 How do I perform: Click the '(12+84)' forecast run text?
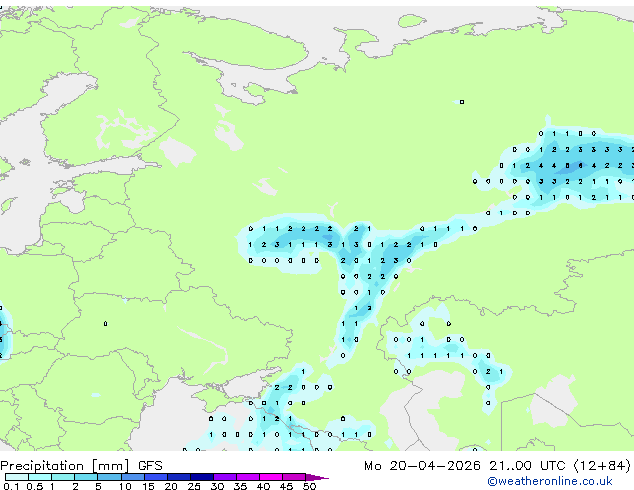point(602,466)
